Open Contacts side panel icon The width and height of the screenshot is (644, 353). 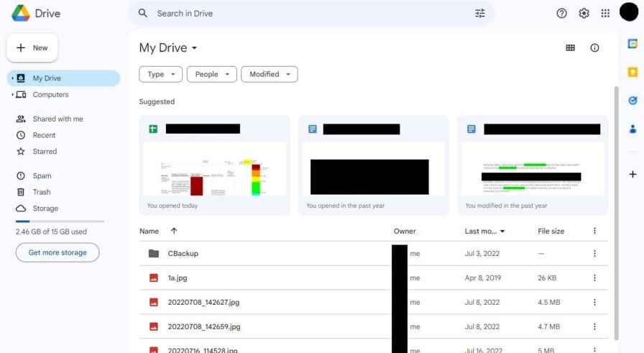[632, 129]
